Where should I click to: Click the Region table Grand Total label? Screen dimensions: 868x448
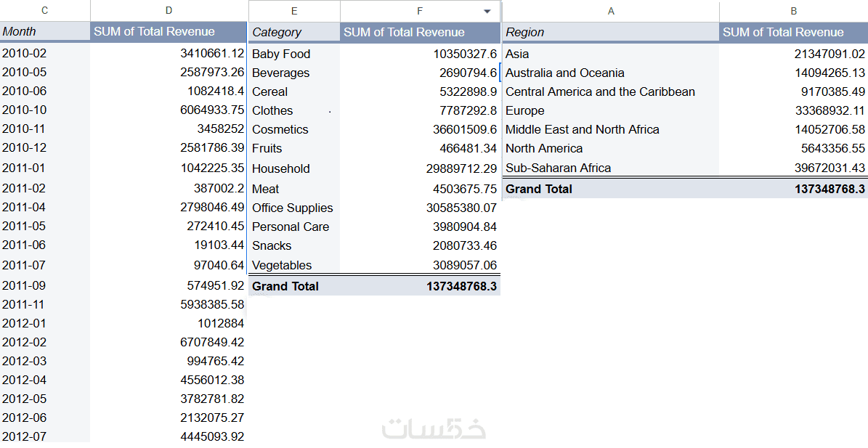(539, 190)
